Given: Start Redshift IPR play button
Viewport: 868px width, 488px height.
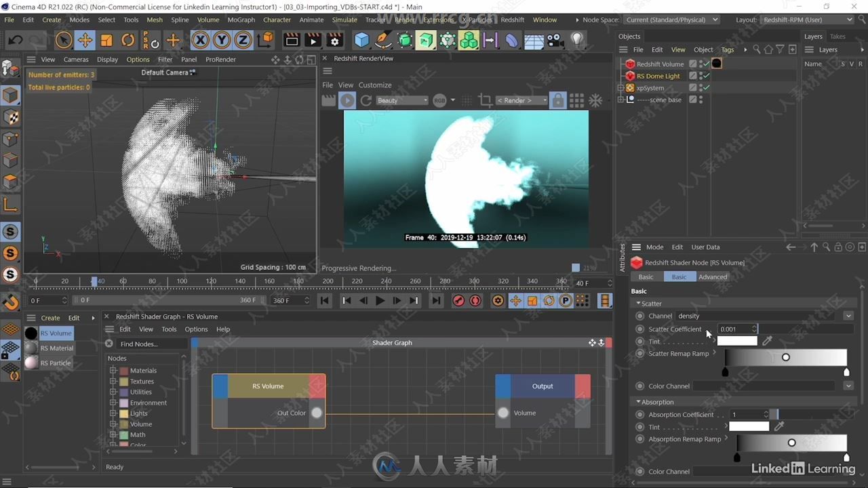Looking at the screenshot, I should pos(347,100).
